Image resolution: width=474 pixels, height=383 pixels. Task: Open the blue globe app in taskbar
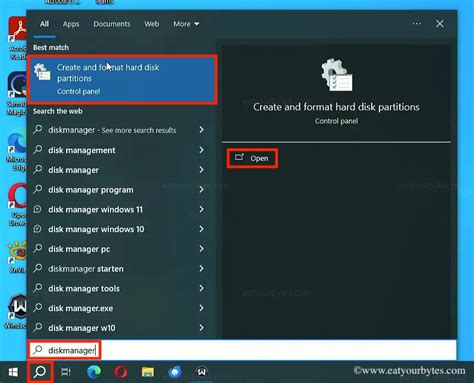[175, 372]
